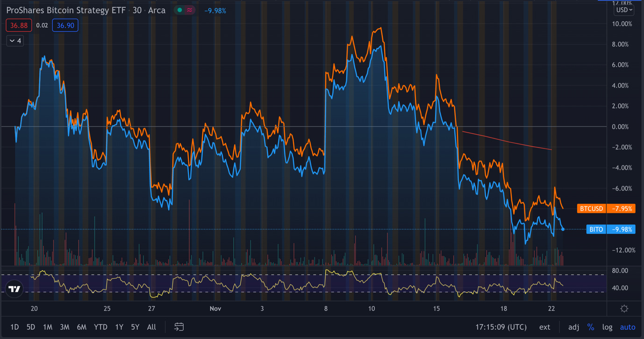Image resolution: width=644 pixels, height=339 pixels.
Task: Click the 10.00% price axis label
Action: pos(622,24)
